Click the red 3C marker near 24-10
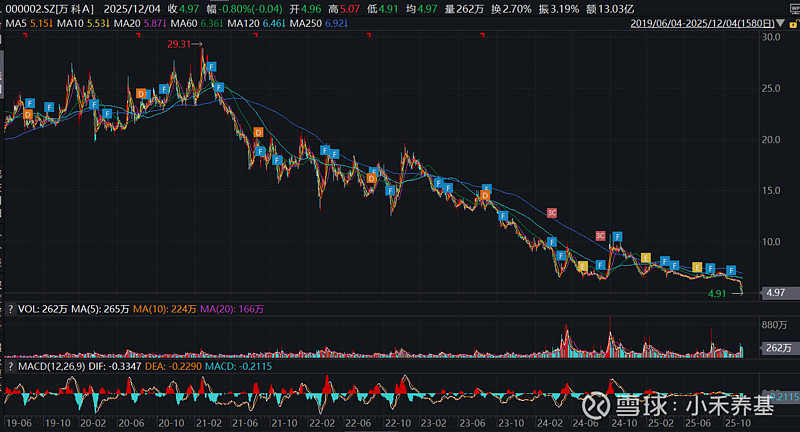Image resolution: width=800 pixels, height=432 pixels. 601,236
